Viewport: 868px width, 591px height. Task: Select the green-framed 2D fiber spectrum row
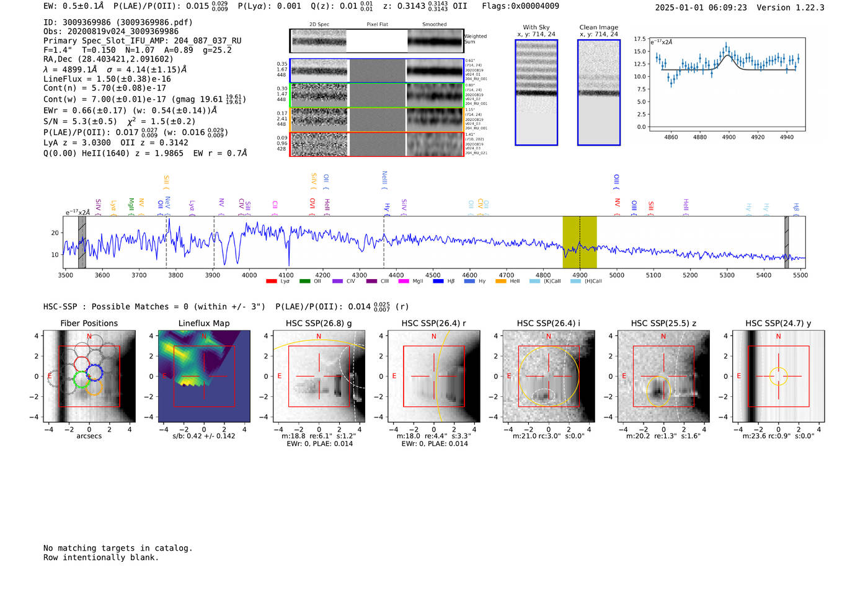pos(377,95)
